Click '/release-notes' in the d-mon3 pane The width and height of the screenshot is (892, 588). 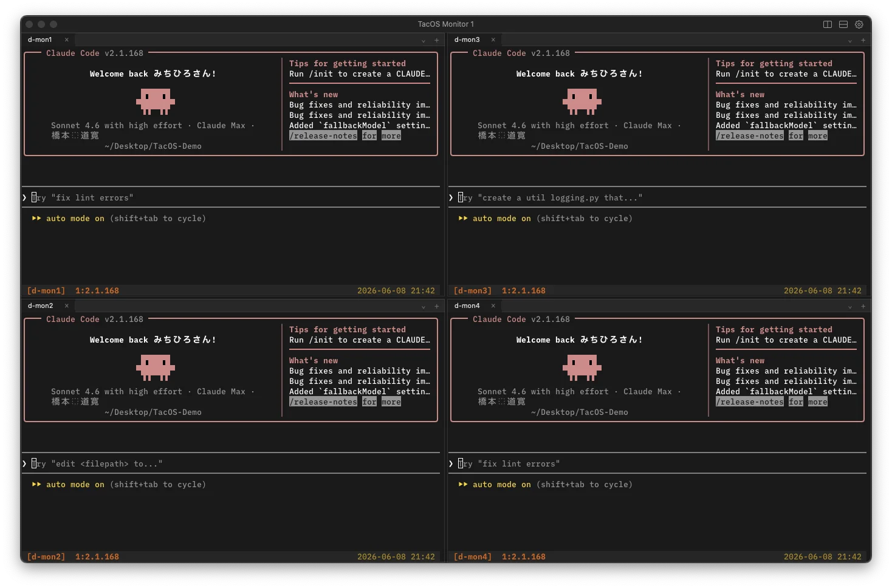click(x=750, y=136)
